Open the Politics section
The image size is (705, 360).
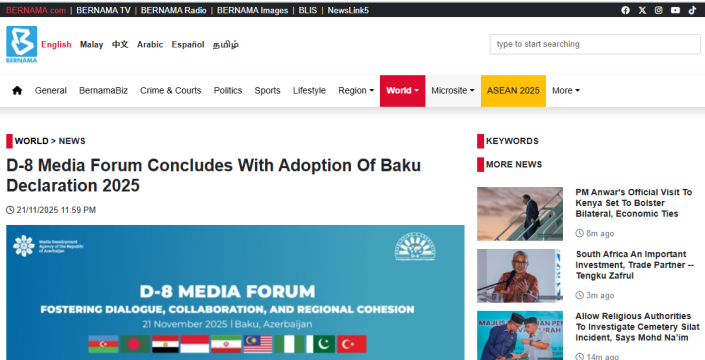[228, 90]
